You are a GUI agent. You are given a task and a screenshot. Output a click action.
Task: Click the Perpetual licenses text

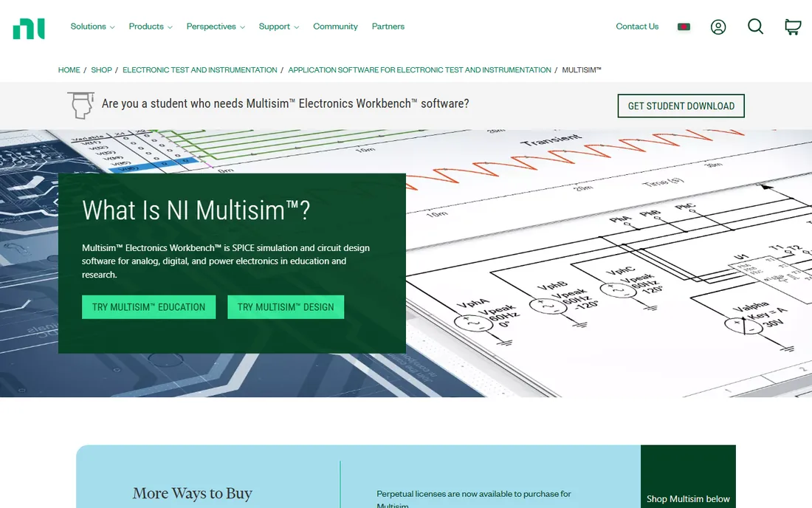click(473, 499)
